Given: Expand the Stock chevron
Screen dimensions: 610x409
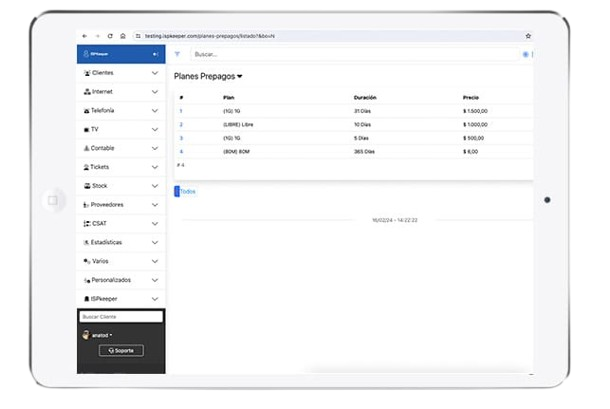Looking at the screenshot, I should coord(155,186).
